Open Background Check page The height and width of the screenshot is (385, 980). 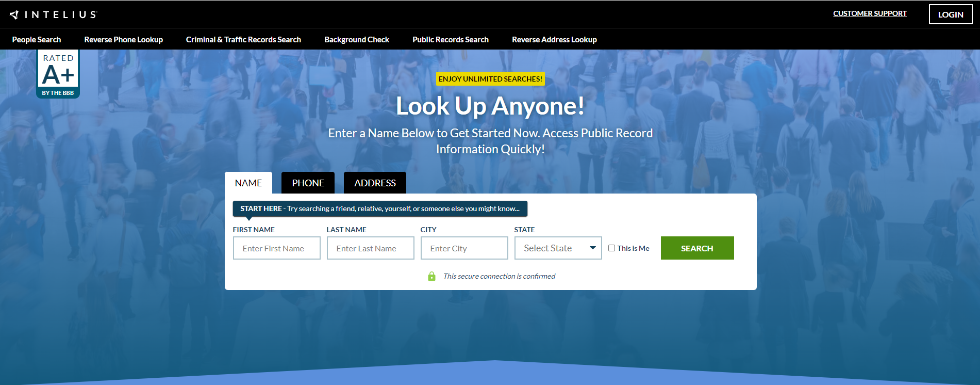(357, 39)
